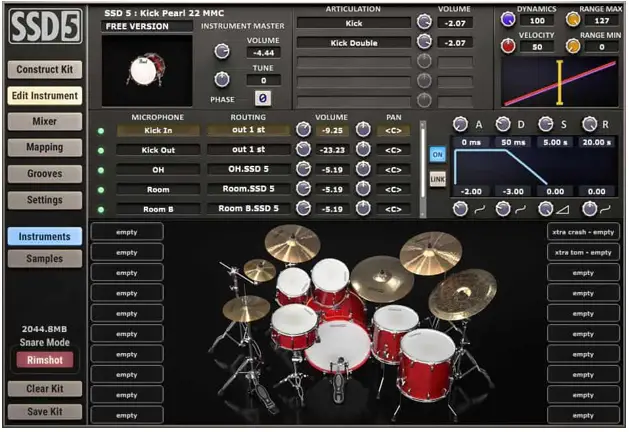Click the Attack (A) envelope knob
This screenshot has width=629, height=432.
pos(460,124)
